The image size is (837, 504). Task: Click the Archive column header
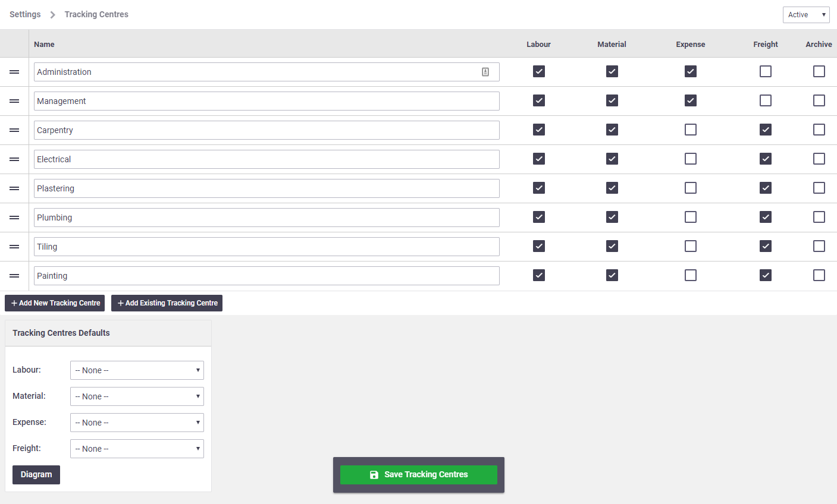click(x=819, y=45)
